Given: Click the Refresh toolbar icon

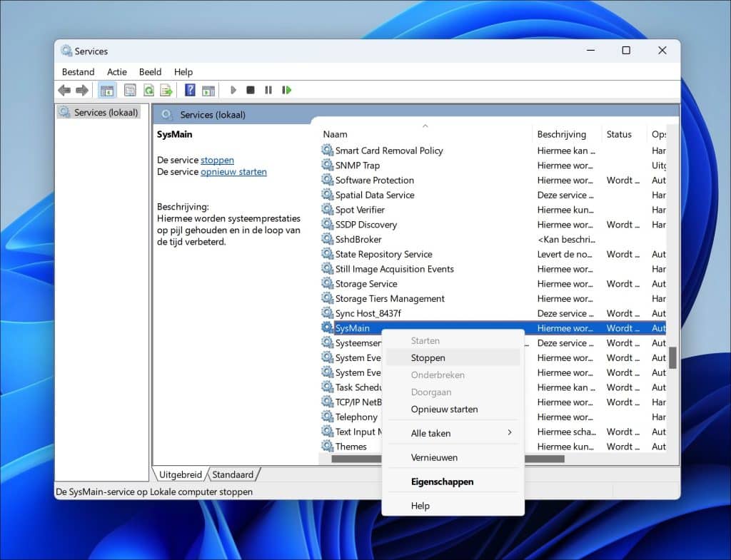Looking at the screenshot, I should [x=148, y=91].
